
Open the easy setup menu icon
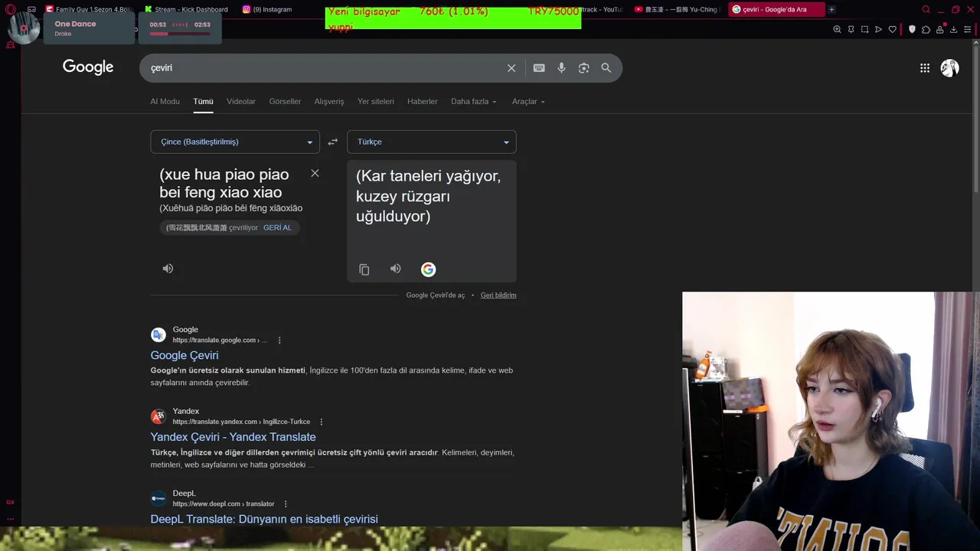967,29
